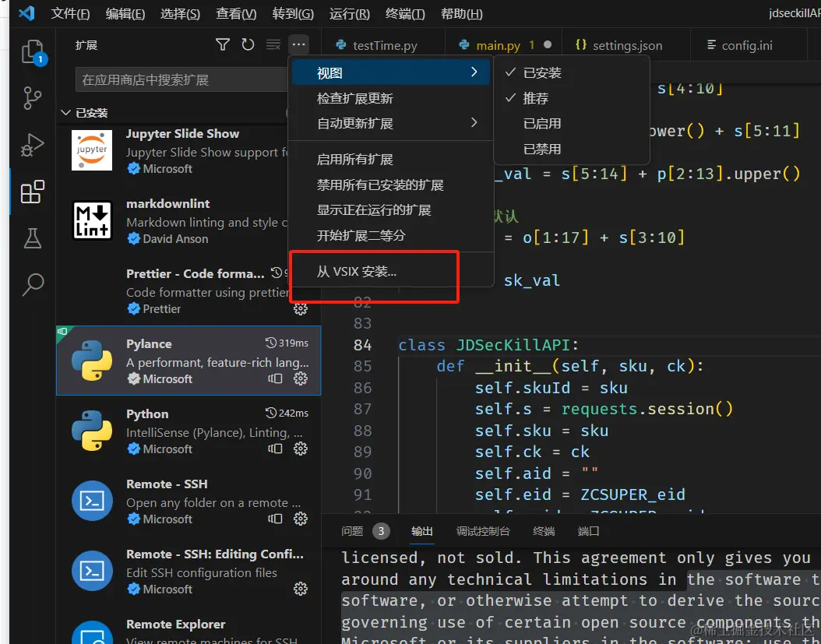Open the 问题 panel tab
Image resolution: width=821 pixels, height=644 pixels.
365,531
